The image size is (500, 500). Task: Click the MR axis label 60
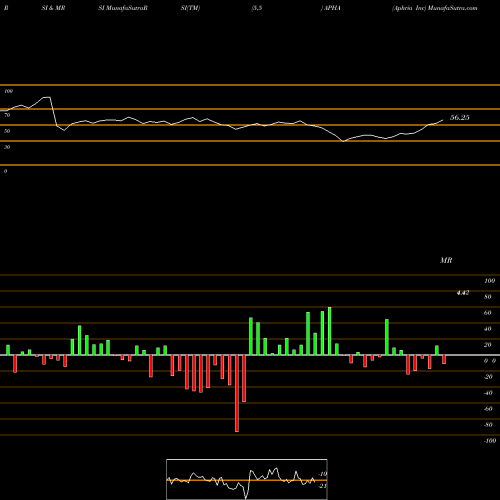pyautogui.click(x=488, y=313)
